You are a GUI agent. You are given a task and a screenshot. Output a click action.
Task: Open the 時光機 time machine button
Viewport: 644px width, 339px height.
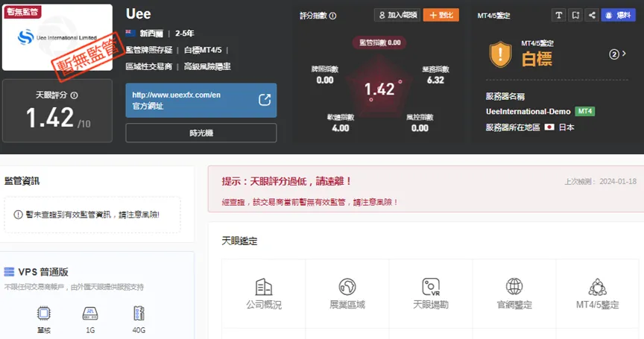201,133
